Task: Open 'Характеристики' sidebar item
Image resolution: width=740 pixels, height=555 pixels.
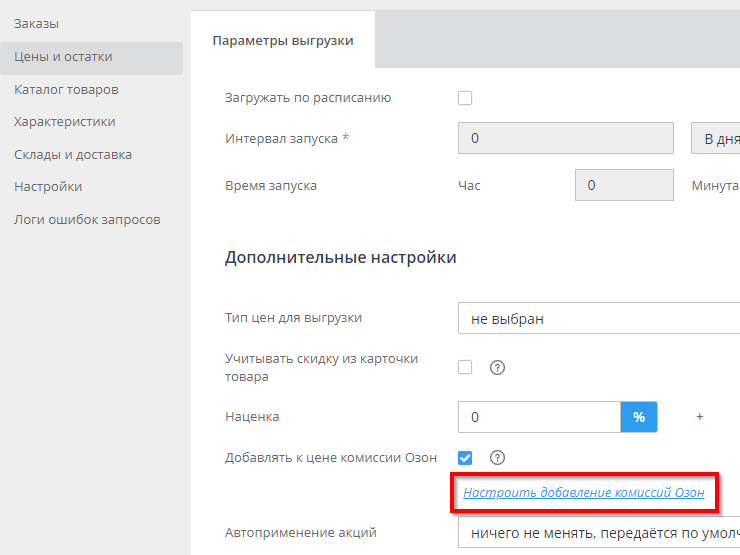Action: 64,122
